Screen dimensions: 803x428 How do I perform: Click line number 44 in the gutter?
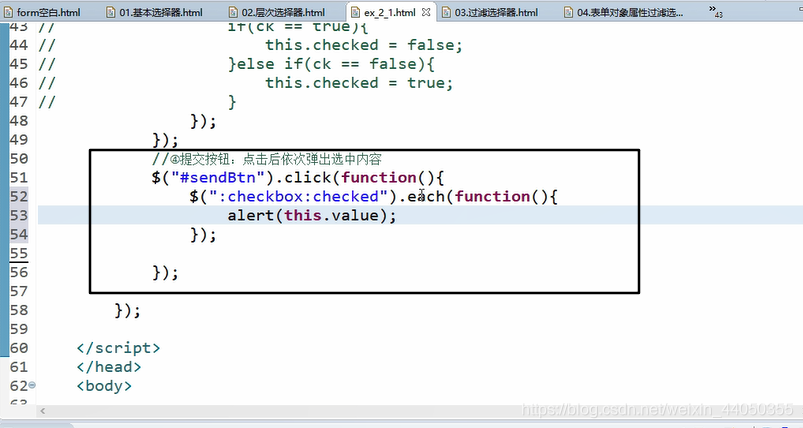click(18, 45)
